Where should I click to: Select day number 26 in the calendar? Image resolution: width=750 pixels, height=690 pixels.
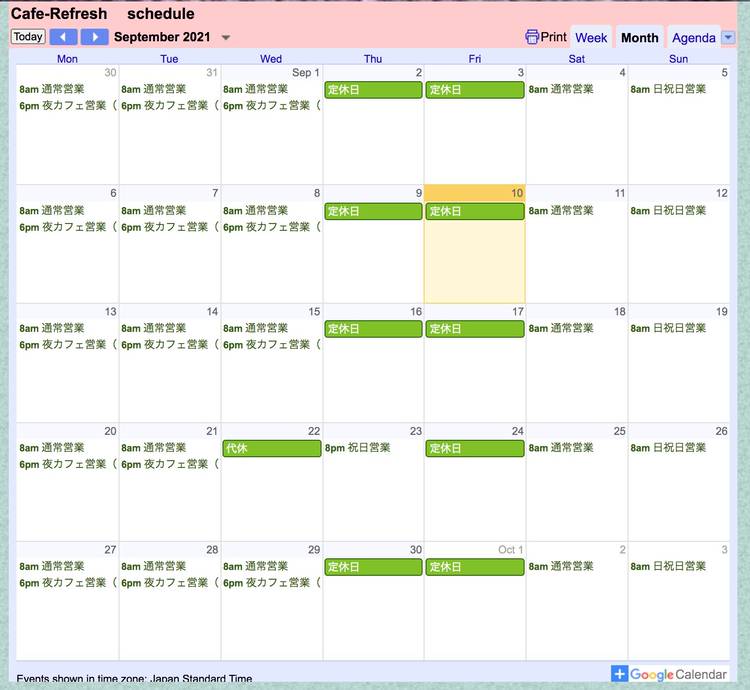click(720, 431)
